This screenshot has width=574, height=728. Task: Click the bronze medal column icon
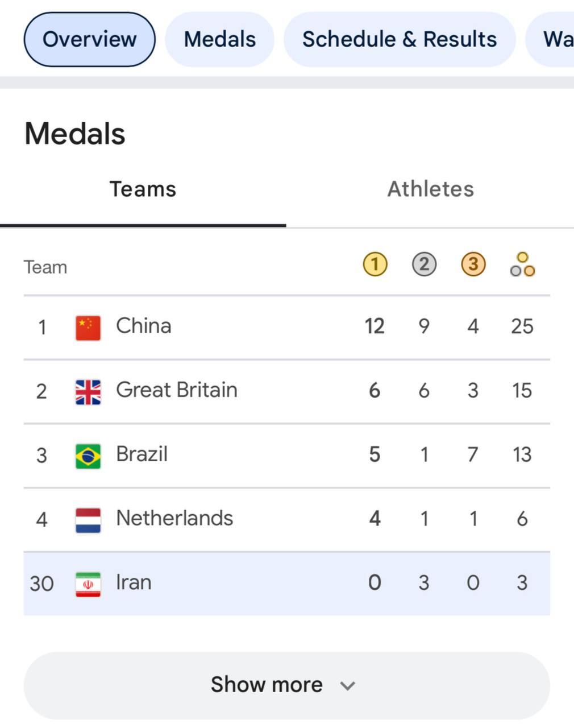coord(473,264)
